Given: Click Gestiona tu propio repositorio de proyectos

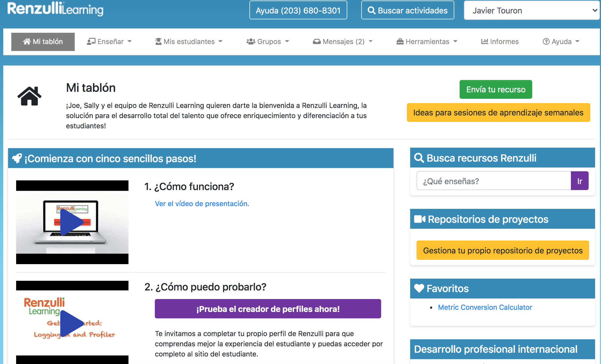Looking at the screenshot, I should pos(503,250).
